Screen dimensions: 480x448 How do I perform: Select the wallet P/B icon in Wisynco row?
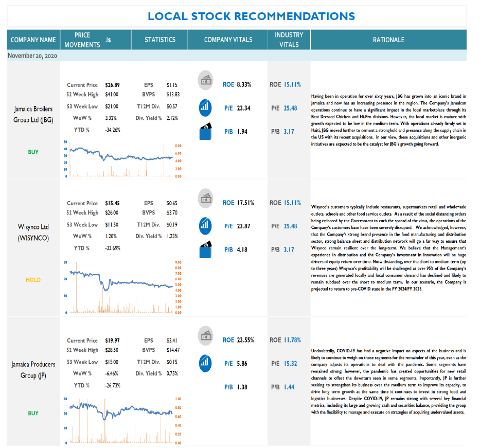(x=205, y=249)
